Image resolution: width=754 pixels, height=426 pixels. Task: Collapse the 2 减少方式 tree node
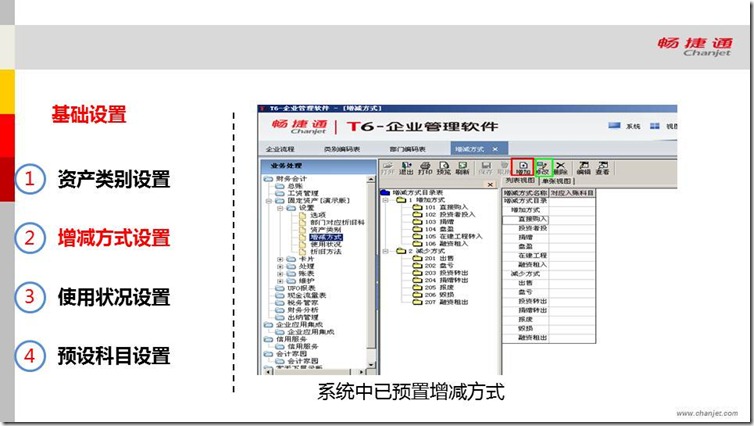(x=386, y=251)
